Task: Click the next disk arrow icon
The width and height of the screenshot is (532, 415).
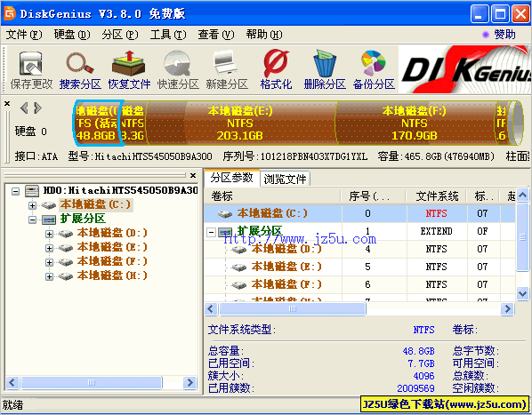Action: click(37, 108)
